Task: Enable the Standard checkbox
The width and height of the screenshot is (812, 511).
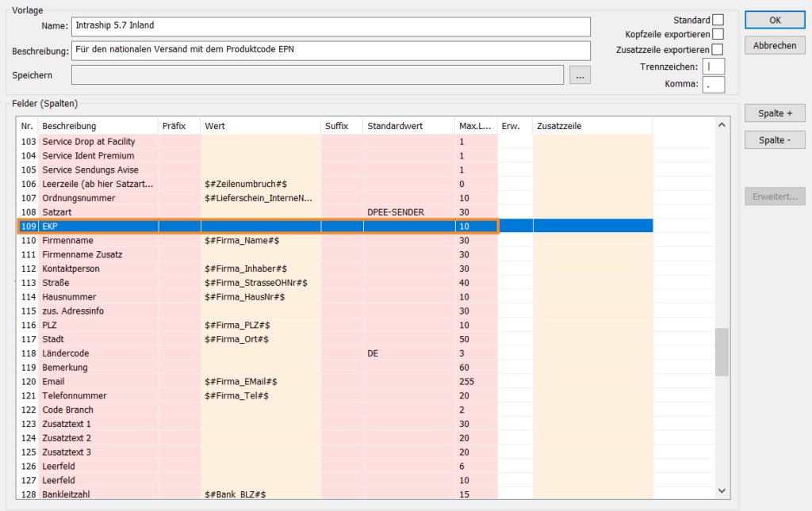Action: tap(718, 20)
